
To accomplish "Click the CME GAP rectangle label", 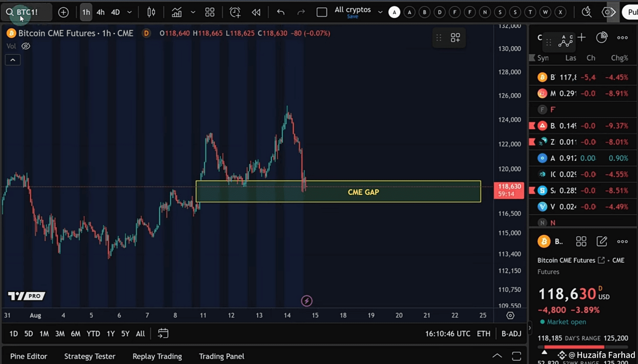I will [363, 192].
